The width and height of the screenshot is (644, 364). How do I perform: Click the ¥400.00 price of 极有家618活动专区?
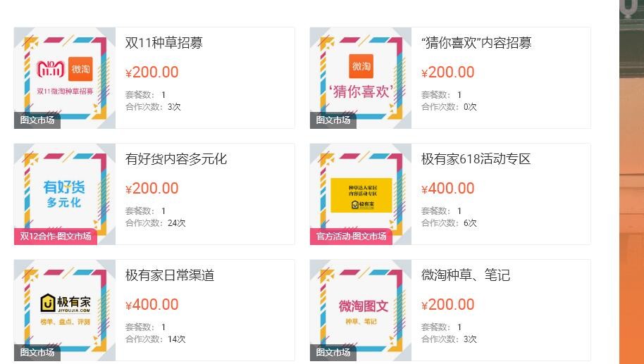(447, 189)
